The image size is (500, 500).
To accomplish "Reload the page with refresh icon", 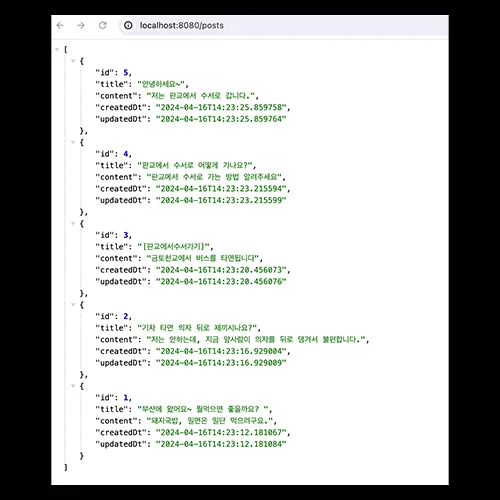I will click(x=103, y=25).
